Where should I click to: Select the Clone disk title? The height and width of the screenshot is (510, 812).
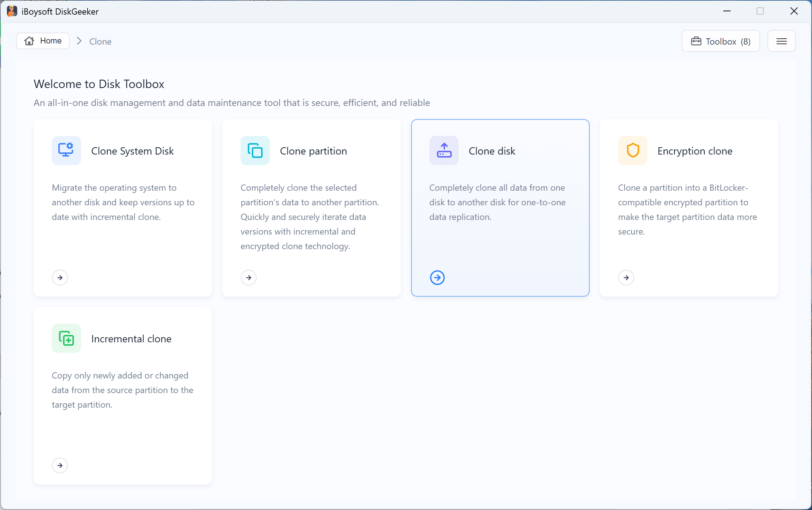(x=492, y=151)
